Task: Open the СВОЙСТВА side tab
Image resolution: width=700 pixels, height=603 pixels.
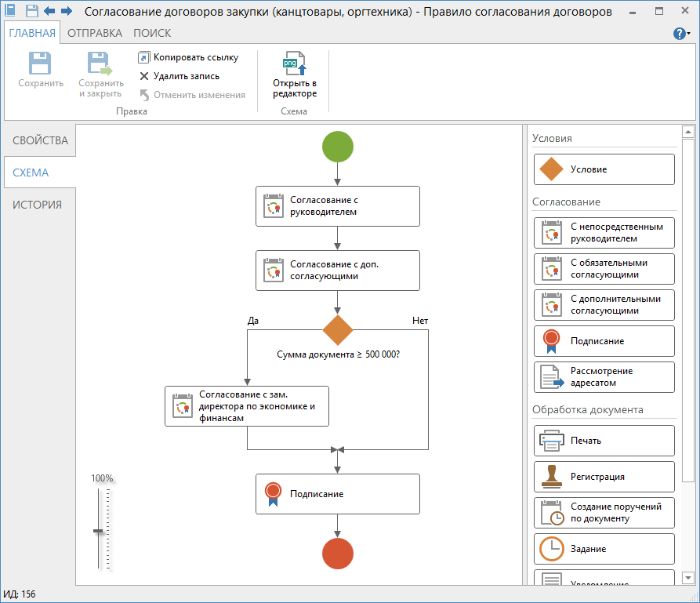Action: [x=40, y=141]
